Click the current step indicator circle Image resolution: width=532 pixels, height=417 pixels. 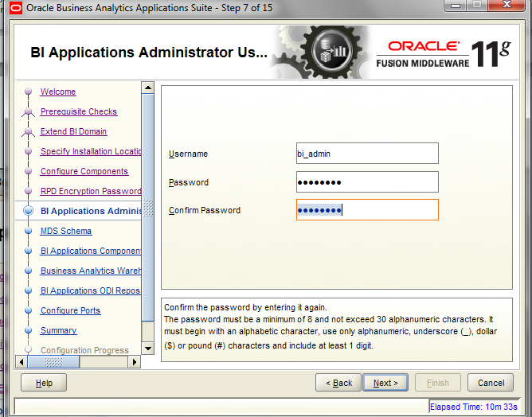pyautogui.click(x=29, y=211)
